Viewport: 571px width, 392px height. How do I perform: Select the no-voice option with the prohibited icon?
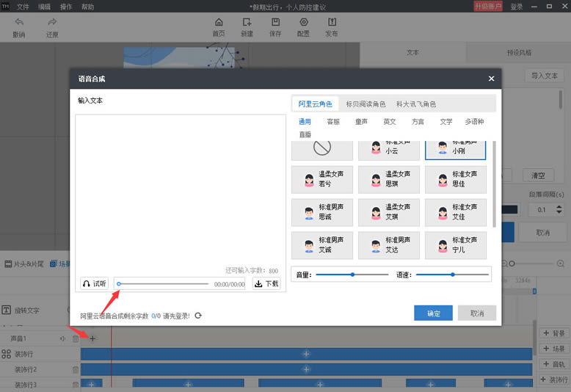(x=322, y=149)
